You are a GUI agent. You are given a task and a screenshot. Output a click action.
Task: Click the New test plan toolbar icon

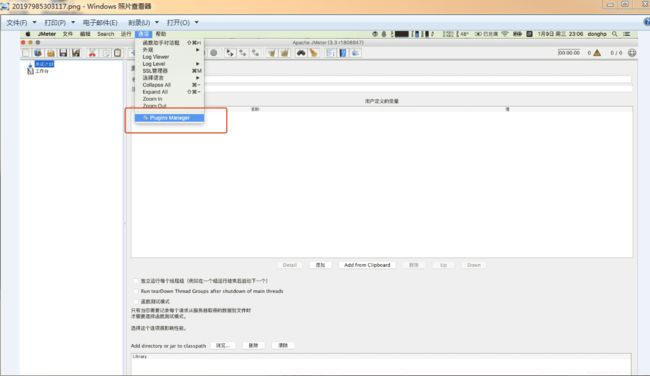click(x=26, y=53)
